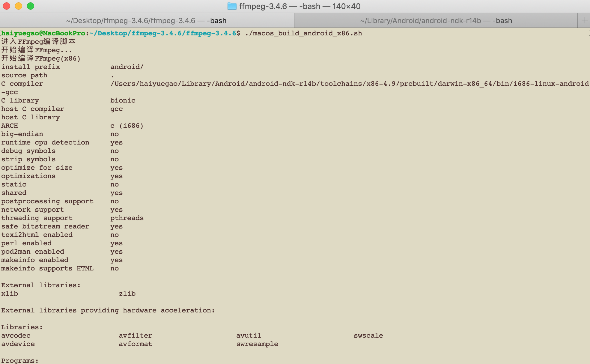The width and height of the screenshot is (590, 364).
Task: Zoom the terminal with green button
Action: pos(31,6)
